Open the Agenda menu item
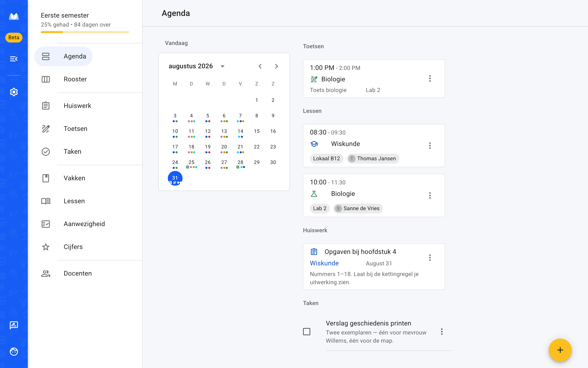Image resolution: width=588 pixels, height=368 pixels. click(63, 56)
